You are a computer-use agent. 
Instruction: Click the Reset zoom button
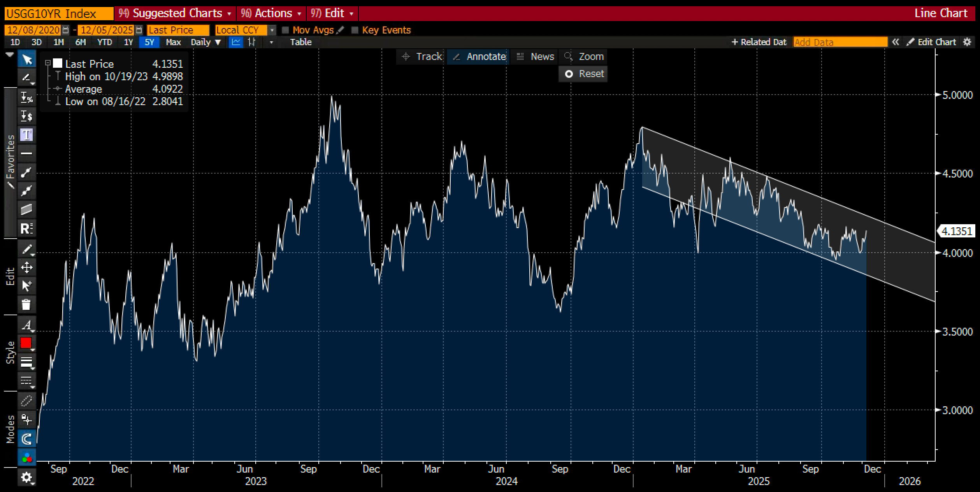point(583,74)
